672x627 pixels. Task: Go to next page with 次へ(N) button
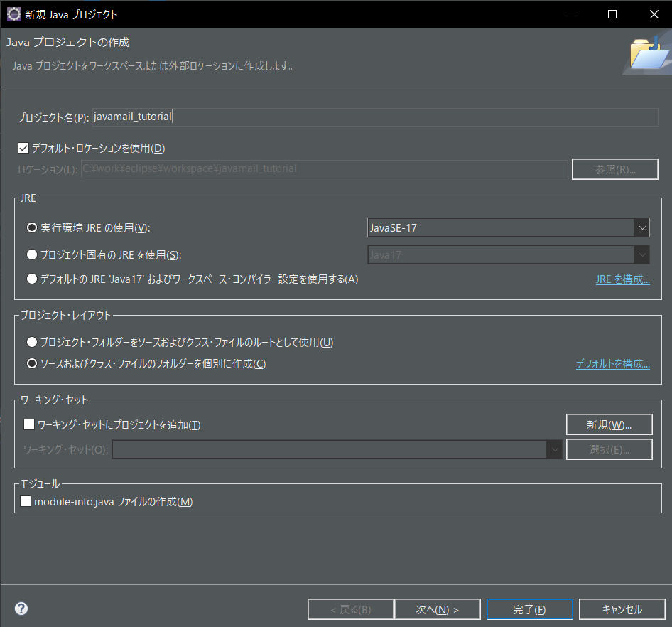tap(437, 609)
